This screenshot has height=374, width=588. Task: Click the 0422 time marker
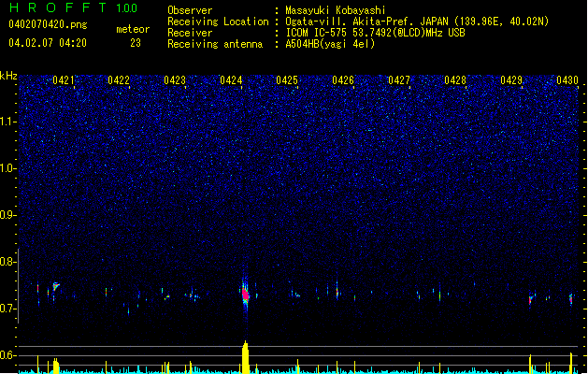click(119, 80)
